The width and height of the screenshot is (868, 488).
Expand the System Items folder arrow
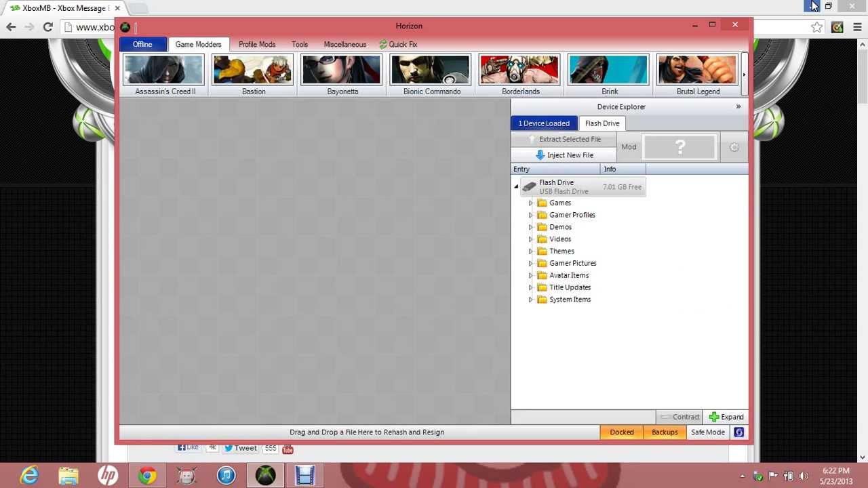pyautogui.click(x=531, y=300)
